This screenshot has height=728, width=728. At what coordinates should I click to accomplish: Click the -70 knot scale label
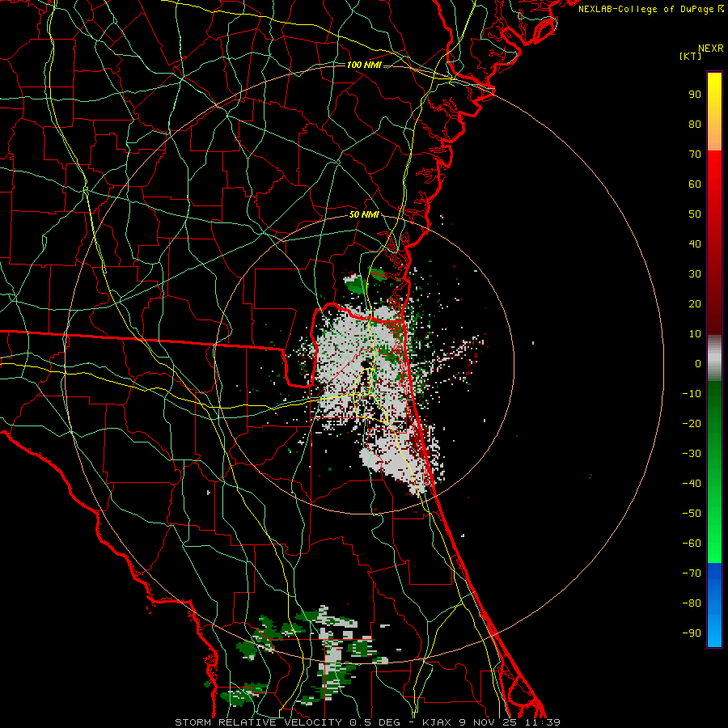(692, 574)
